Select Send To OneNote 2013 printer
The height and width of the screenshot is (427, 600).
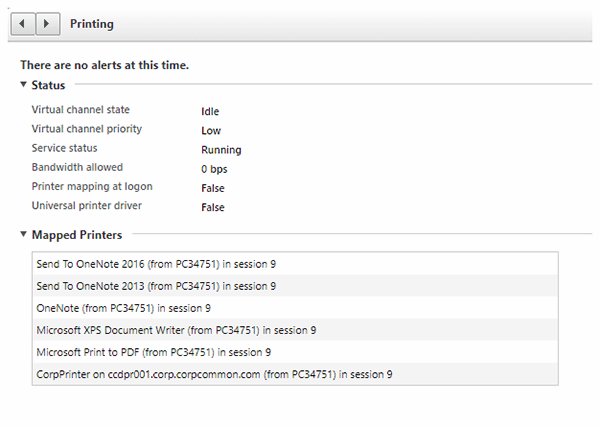click(156, 286)
